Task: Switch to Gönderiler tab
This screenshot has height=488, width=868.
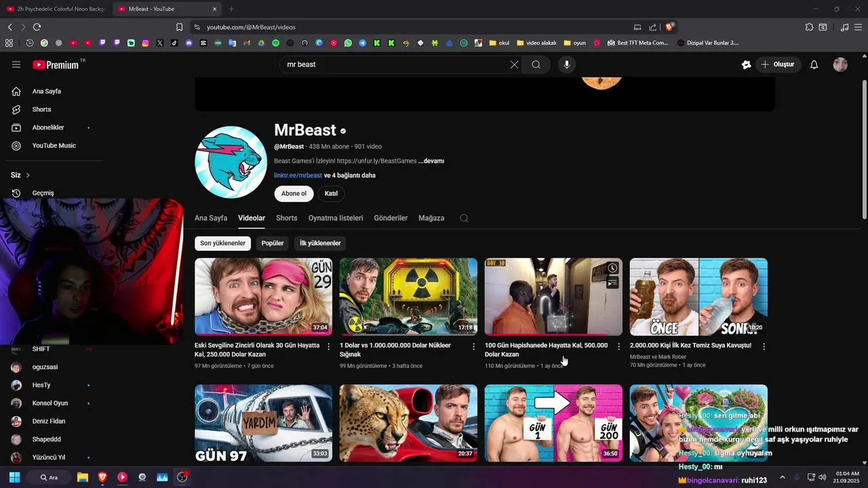Action: pyautogui.click(x=391, y=218)
